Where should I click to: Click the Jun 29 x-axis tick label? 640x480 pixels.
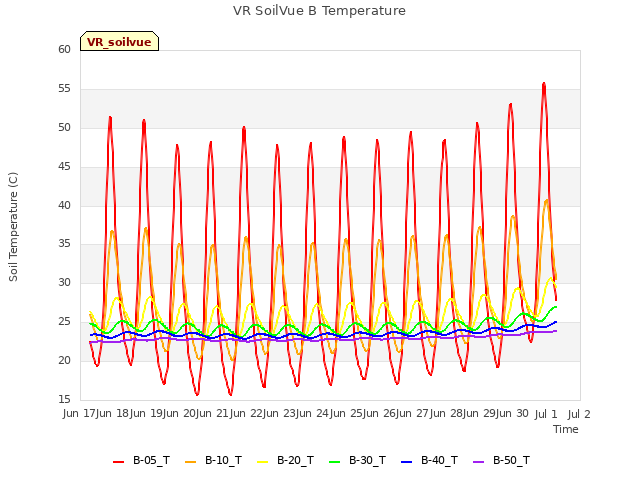tap(480, 414)
